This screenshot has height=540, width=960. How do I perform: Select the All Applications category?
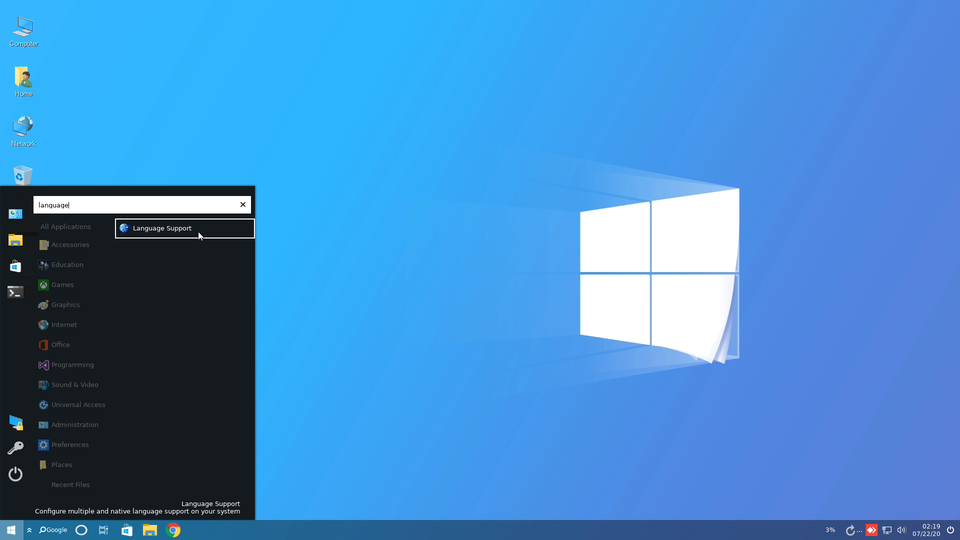pos(66,227)
